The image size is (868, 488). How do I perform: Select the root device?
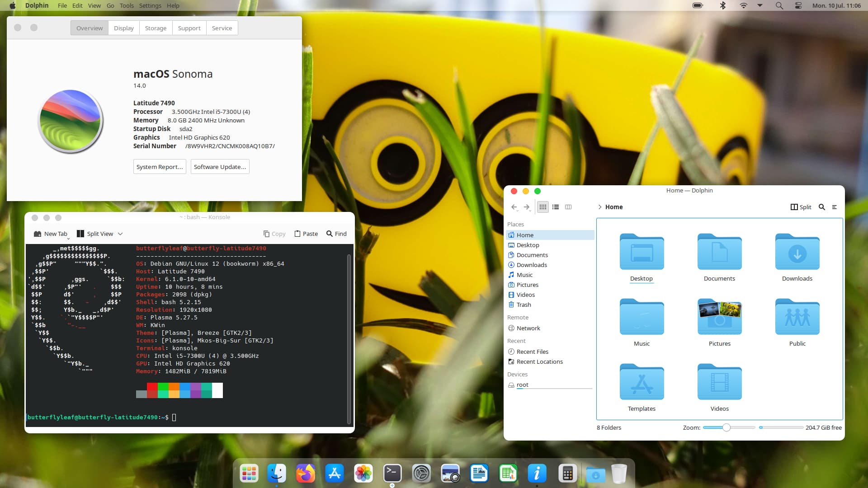click(550, 385)
